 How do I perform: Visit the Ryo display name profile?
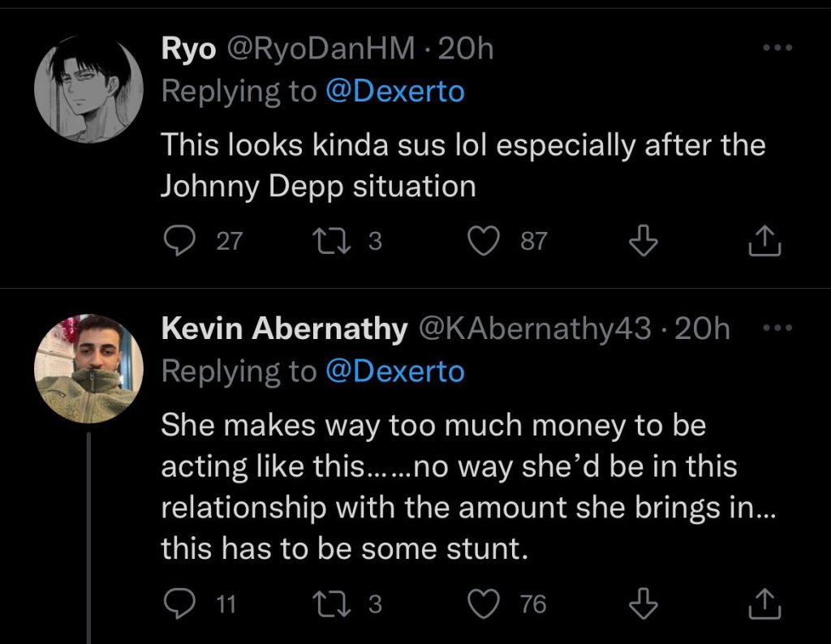click(188, 49)
